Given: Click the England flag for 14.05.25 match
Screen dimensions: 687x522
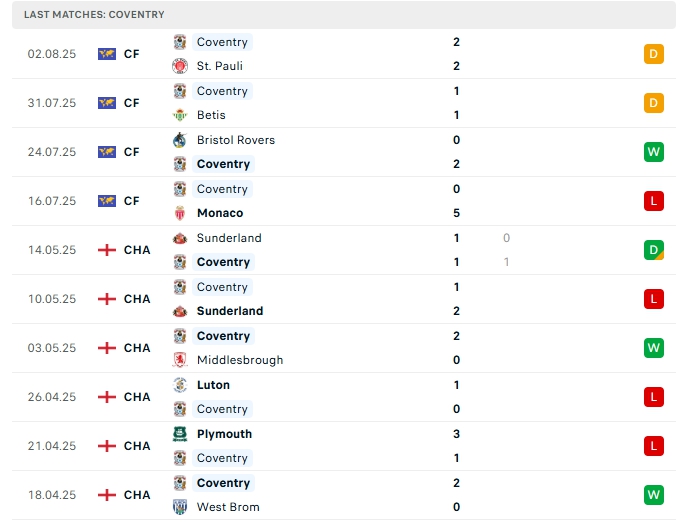Looking at the screenshot, I should pyautogui.click(x=107, y=250).
